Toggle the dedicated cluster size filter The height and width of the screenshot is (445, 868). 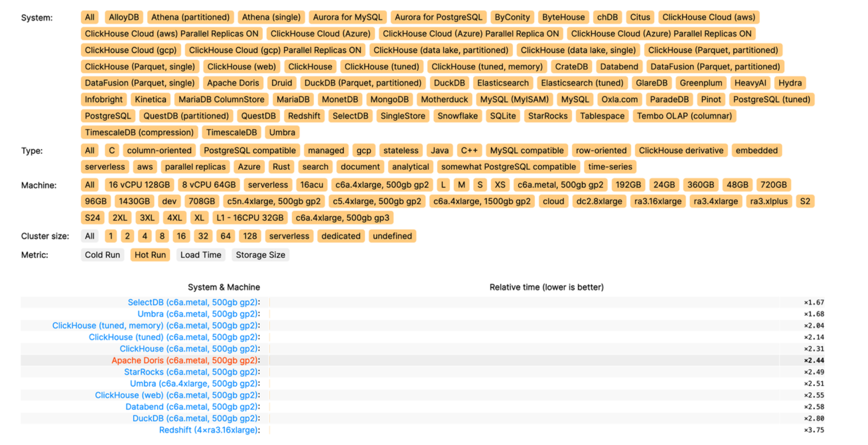[341, 236]
